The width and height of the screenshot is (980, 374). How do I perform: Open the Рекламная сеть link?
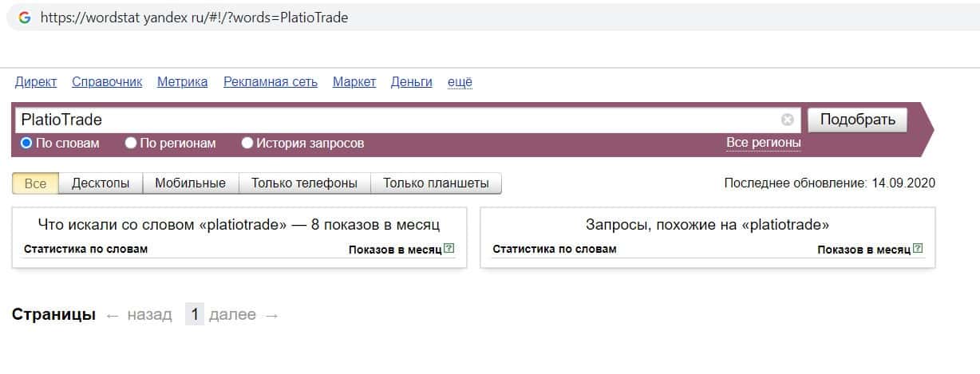pyautogui.click(x=271, y=81)
